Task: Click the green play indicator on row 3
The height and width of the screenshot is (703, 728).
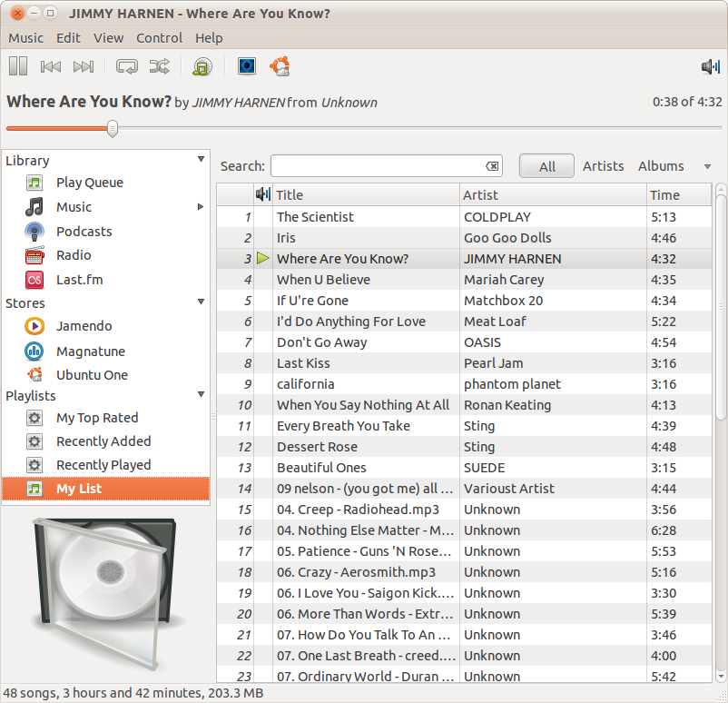Action: click(x=262, y=258)
